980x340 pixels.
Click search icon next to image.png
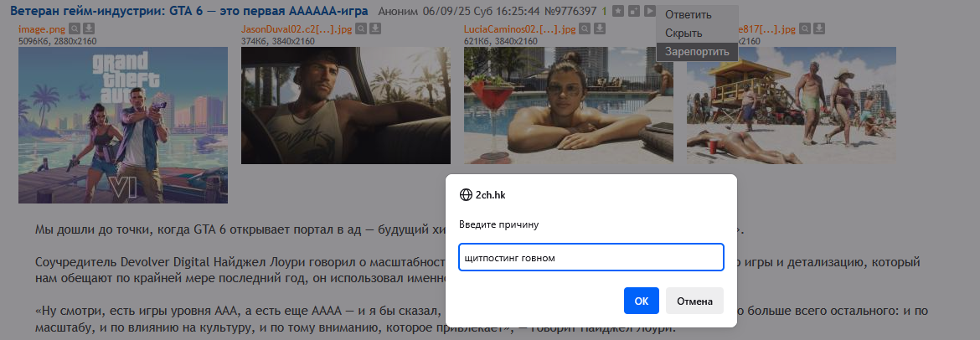[75, 28]
